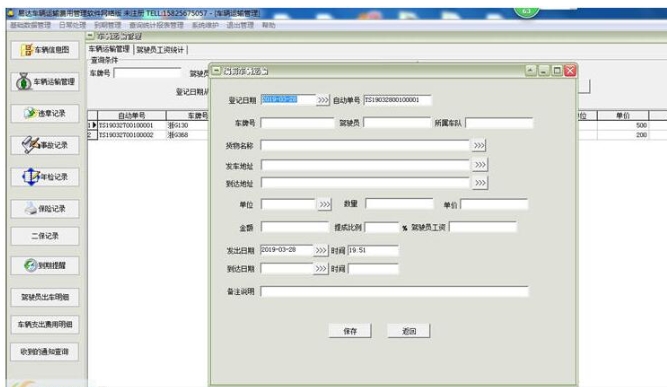Open 收到的通知查询 in the sidebar

(45, 352)
